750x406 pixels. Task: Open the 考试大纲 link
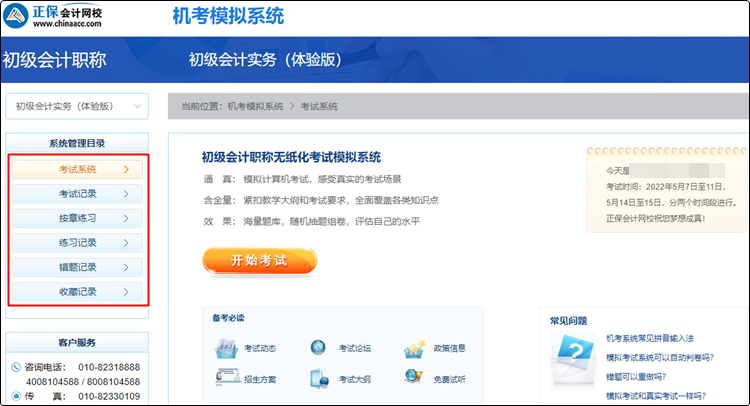coord(354,379)
